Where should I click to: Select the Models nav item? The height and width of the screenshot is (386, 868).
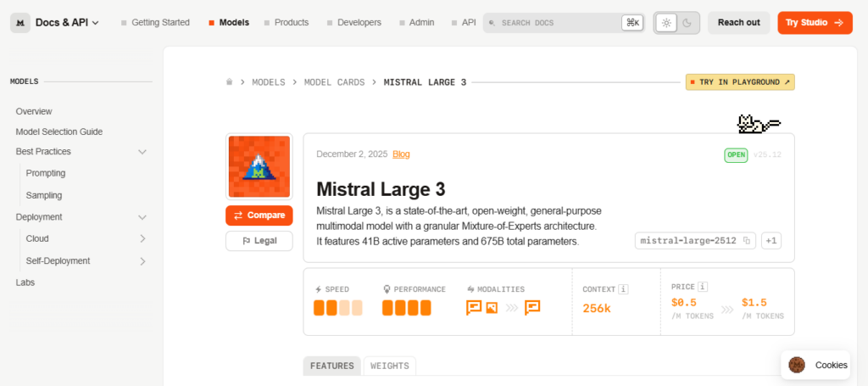(x=229, y=23)
